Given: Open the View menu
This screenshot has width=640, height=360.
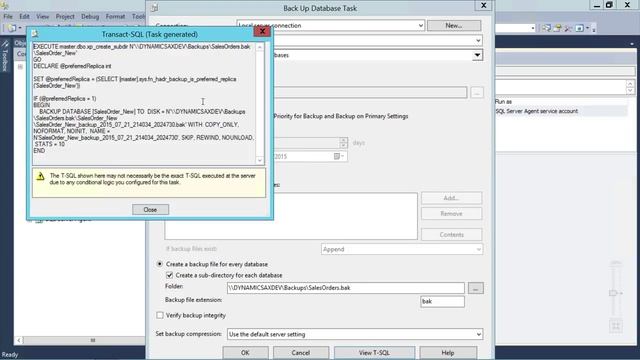Looking at the screenshot, I should tap(42, 17).
